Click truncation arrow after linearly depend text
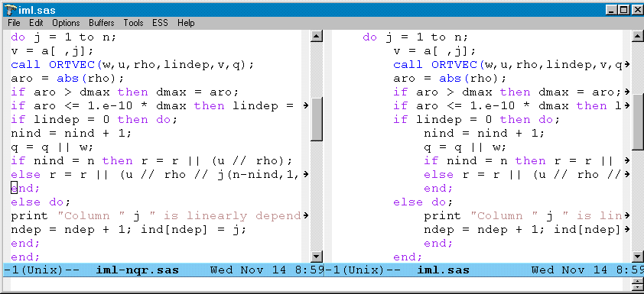The width and height of the screenshot is (644, 294). (x=305, y=215)
